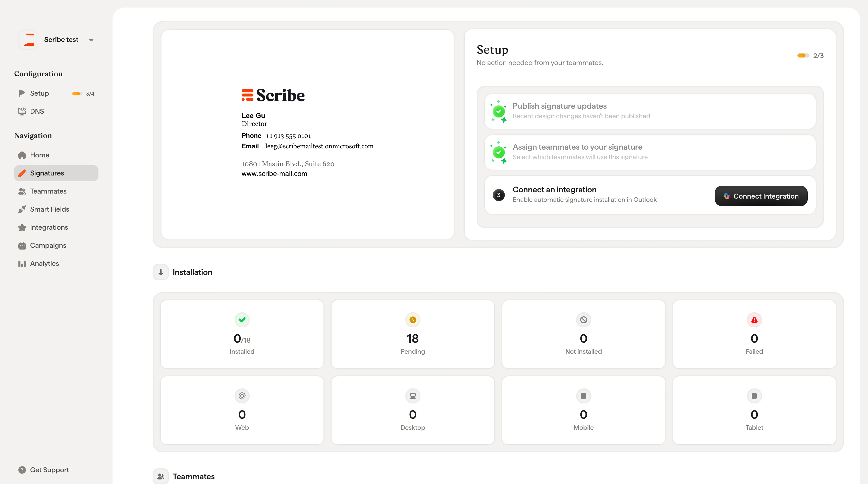
Task: Select Signatures in the sidebar
Action: tap(56, 173)
